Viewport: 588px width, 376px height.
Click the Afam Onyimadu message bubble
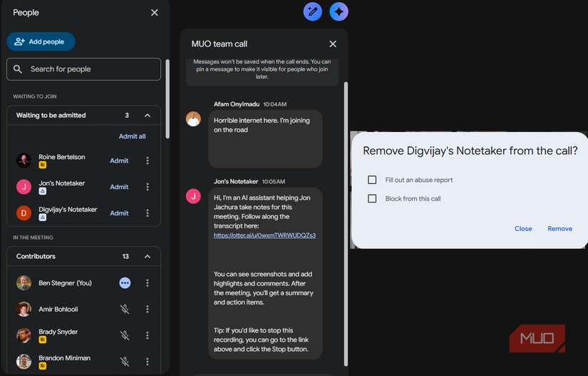(x=265, y=139)
